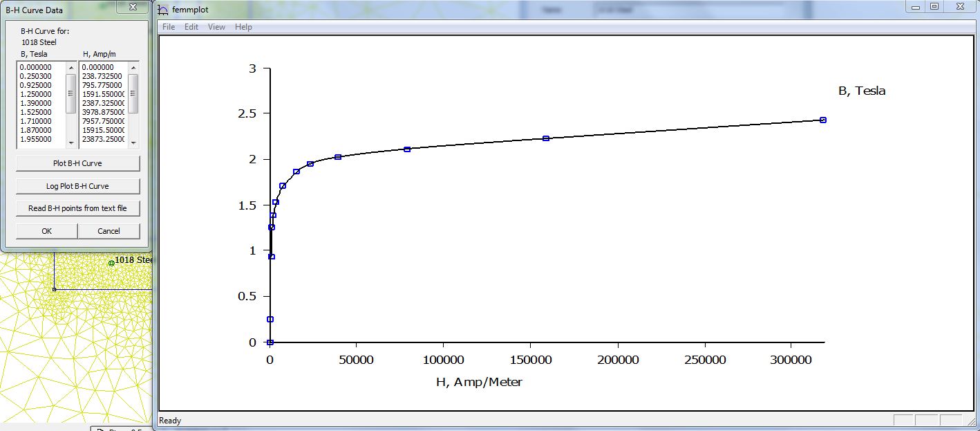Minimize the femmplot window

click(916, 7)
